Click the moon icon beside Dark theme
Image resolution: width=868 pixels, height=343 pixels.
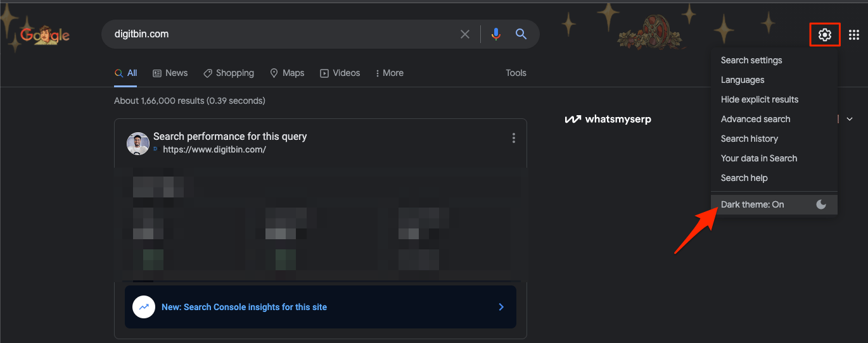821,204
